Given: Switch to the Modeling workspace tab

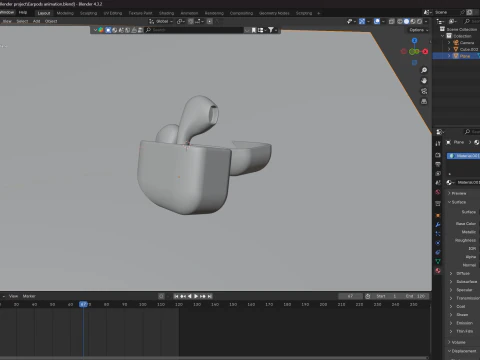Looking at the screenshot, I should pos(65,13).
